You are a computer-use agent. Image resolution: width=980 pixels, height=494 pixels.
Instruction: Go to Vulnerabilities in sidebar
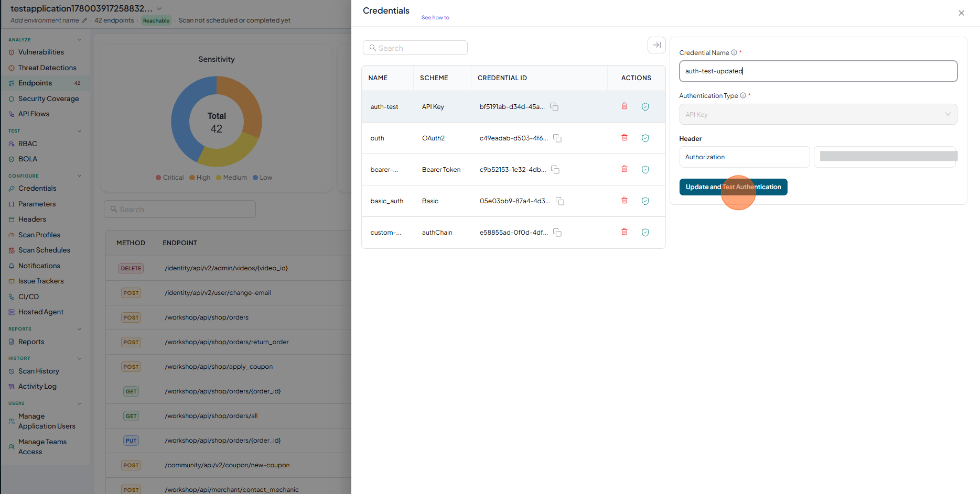tap(41, 52)
